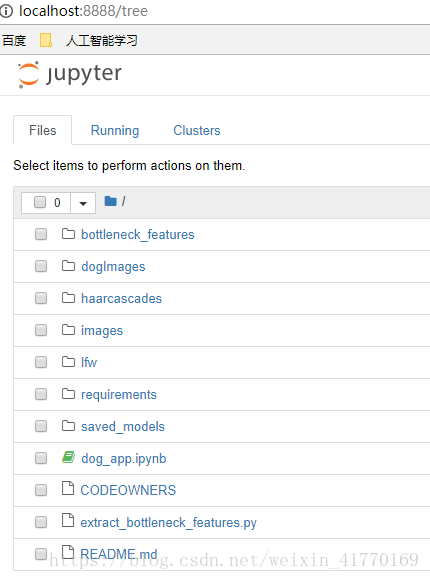Viewport: 430px width, 580px height.
Task: Tick the checkbox for saved_models folder
Action: pos(41,426)
